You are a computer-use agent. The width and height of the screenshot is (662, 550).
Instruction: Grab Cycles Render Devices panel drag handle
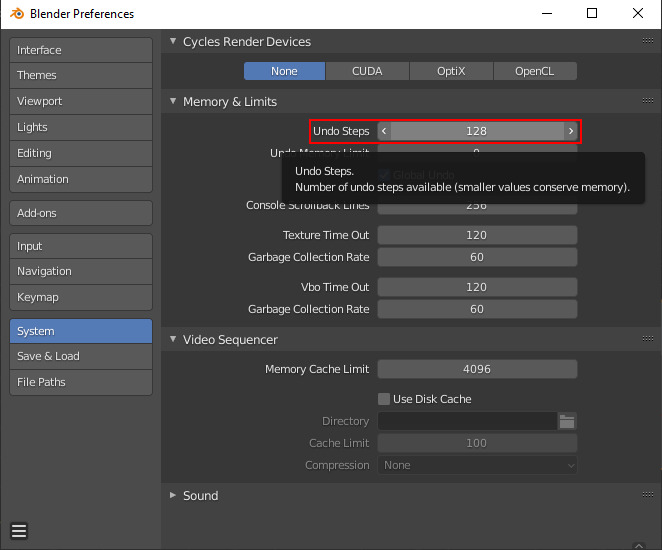(648, 41)
